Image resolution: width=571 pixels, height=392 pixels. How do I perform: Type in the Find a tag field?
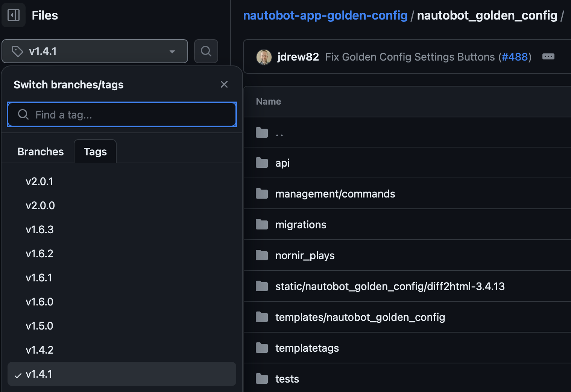(x=128, y=115)
